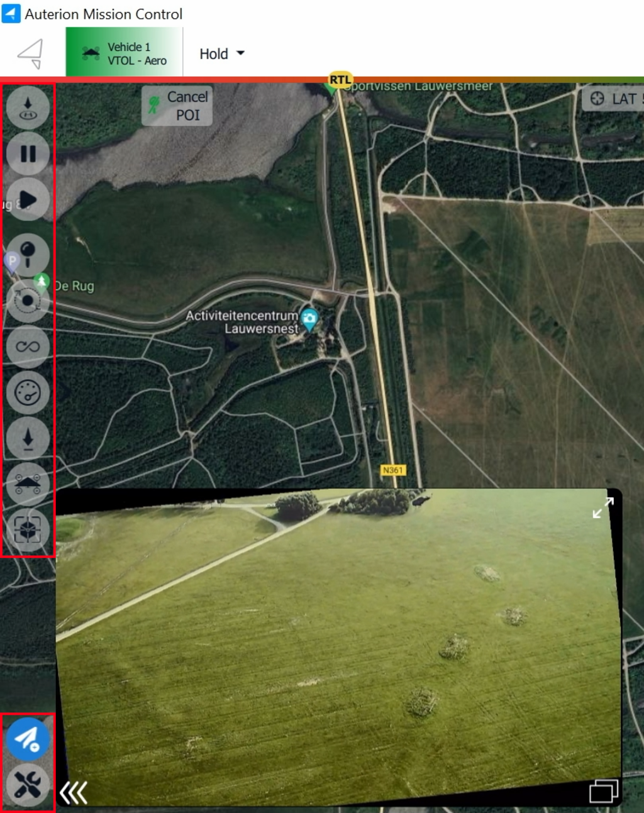Select the Vehicle 1 VTOL - Aero tab
Viewport: 644px width, 813px height.
pos(124,53)
